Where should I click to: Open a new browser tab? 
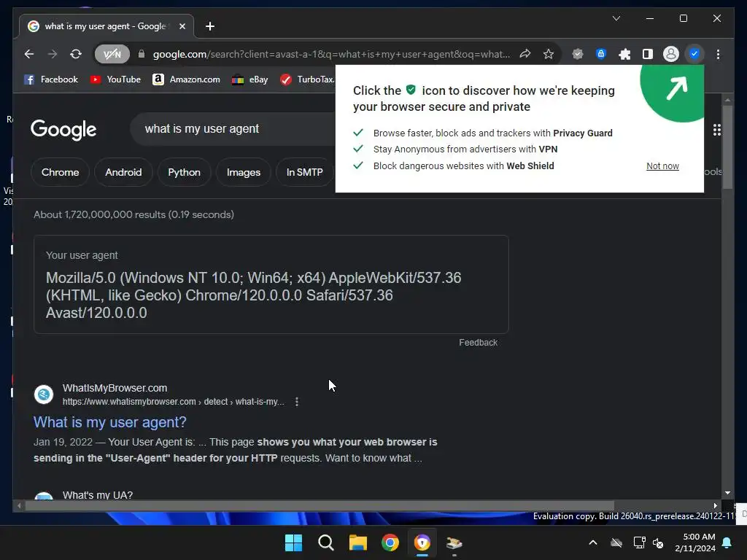coord(210,26)
